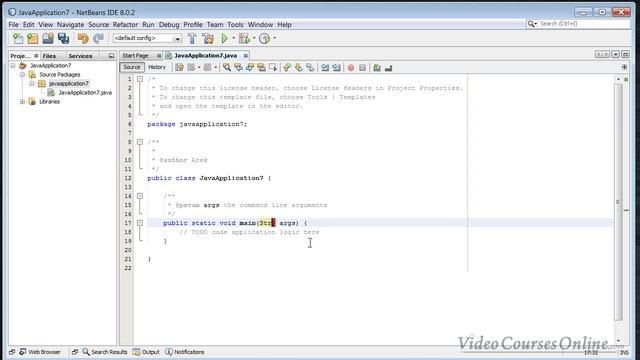Close the JavaApplication7.java editor tab
This screenshot has width=640, height=360.
(245, 56)
